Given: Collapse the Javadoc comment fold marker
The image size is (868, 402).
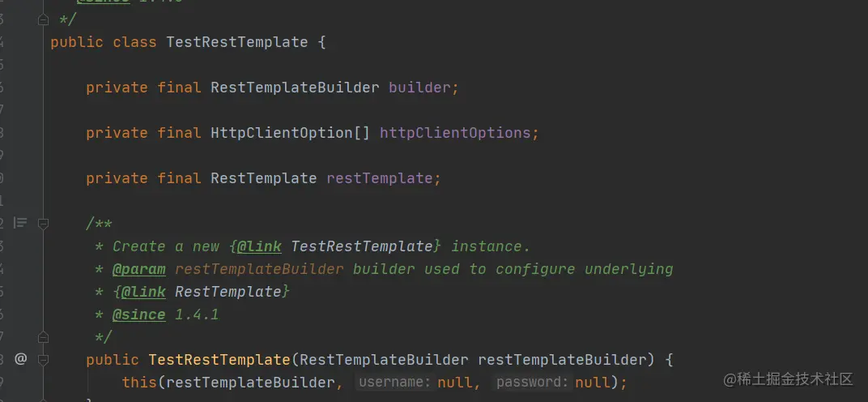Looking at the screenshot, I should click(44, 223).
